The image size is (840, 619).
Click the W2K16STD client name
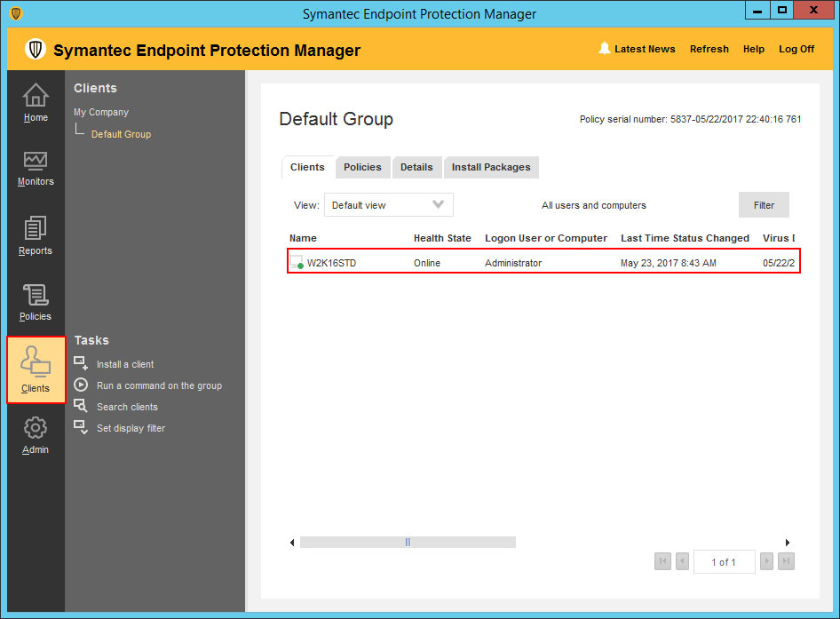[331, 263]
